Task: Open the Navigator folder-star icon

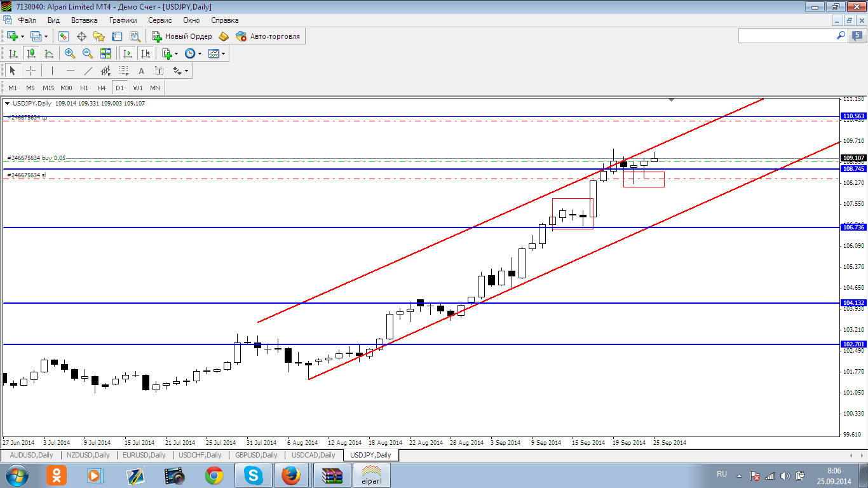Action: click(x=99, y=36)
